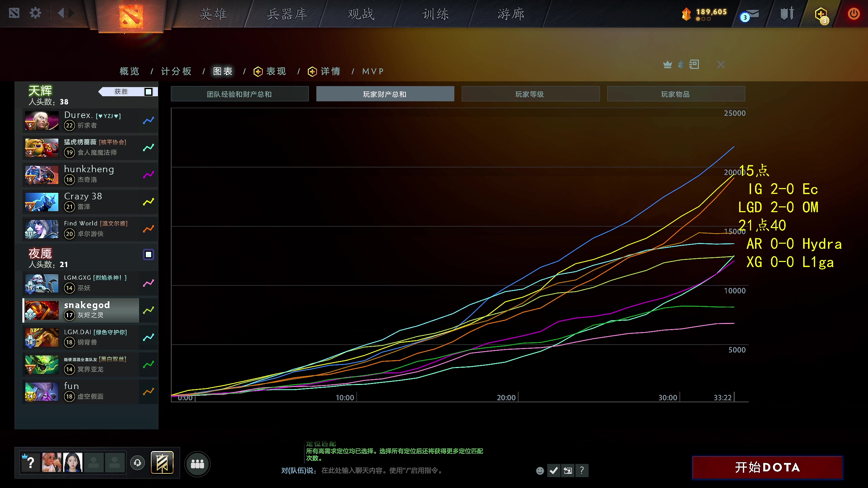Show 团队经验和财产总和 chart

tap(240, 94)
